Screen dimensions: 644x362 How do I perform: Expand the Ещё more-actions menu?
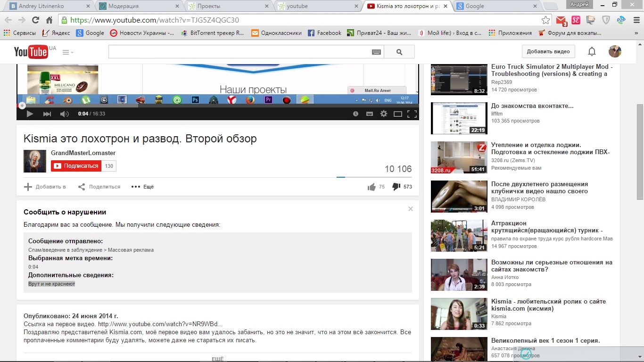pos(142,187)
